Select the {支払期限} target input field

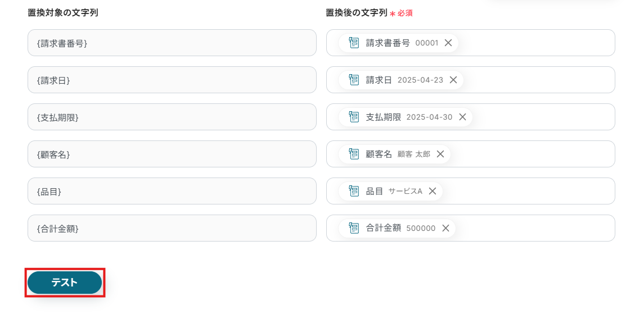pyautogui.click(x=172, y=117)
